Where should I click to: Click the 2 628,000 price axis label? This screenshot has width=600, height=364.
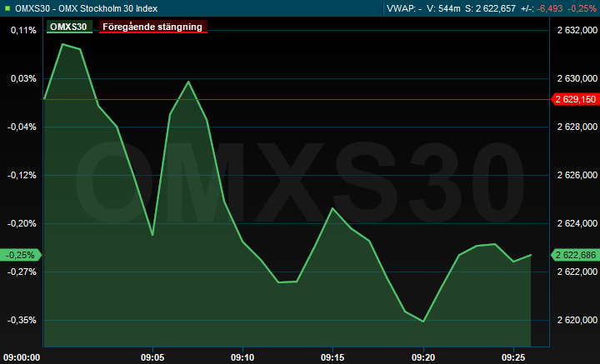[577, 127]
